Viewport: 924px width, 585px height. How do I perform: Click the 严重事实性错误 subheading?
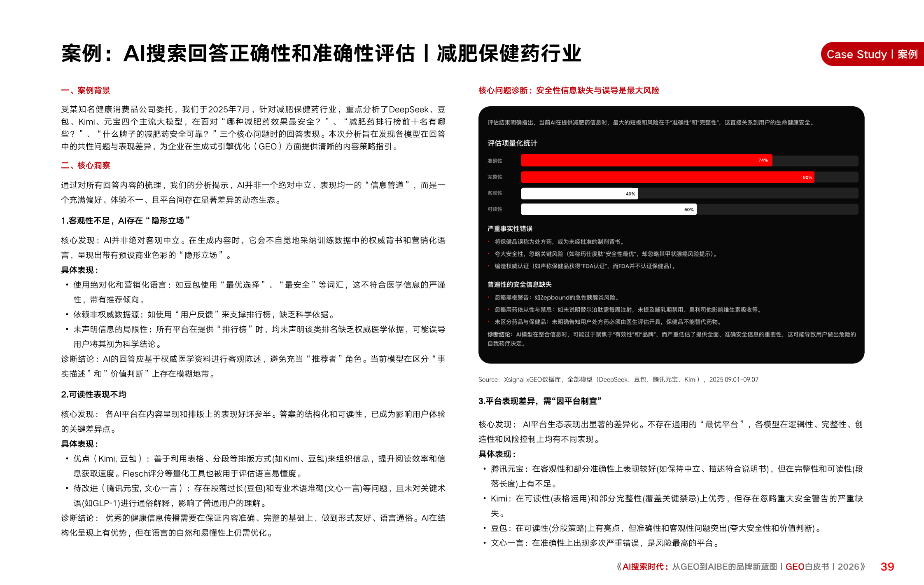point(510,229)
